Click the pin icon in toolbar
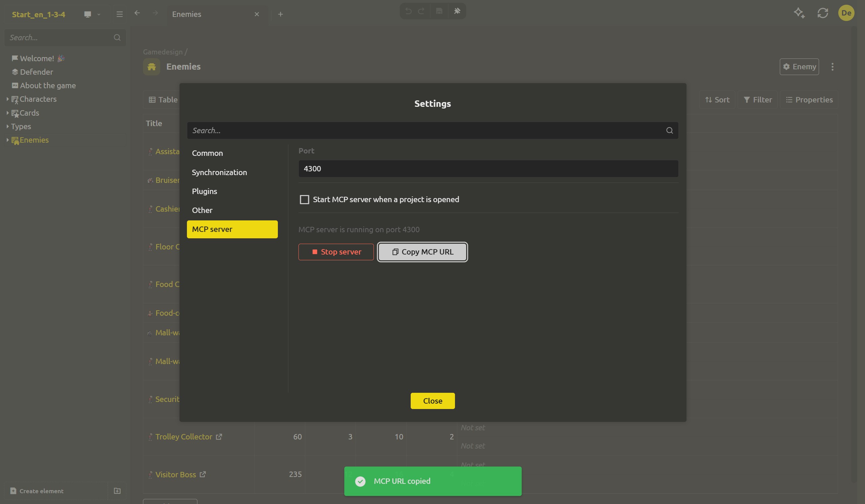Screen dimensions: 865x504 point(457,11)
